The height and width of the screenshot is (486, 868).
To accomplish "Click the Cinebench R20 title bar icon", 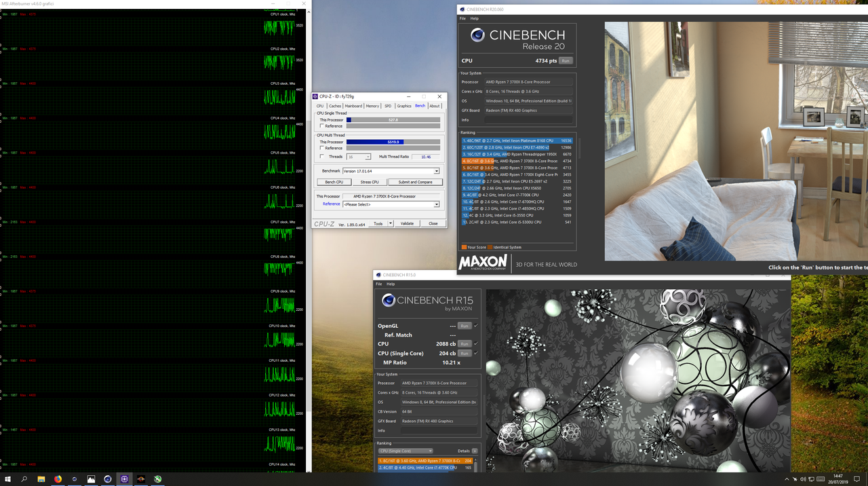I will click(x=462, y=10).
